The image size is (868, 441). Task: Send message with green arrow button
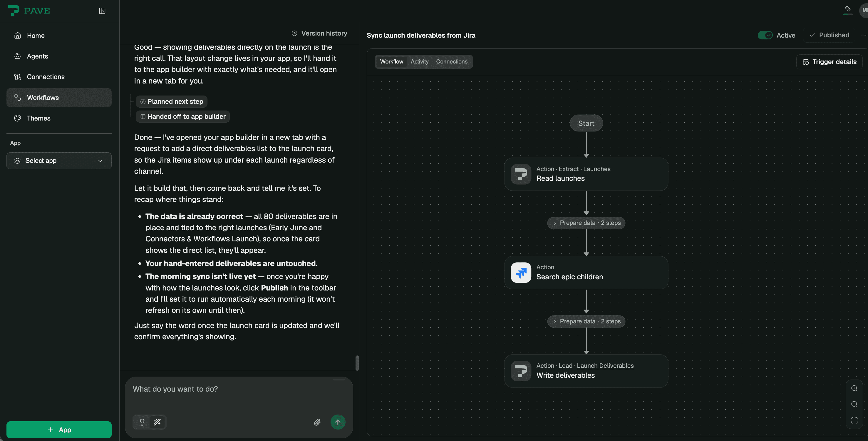tap(338, 422)
